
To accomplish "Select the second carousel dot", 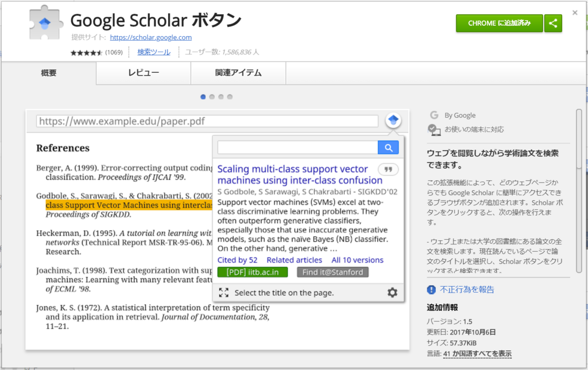I will 212,97.
